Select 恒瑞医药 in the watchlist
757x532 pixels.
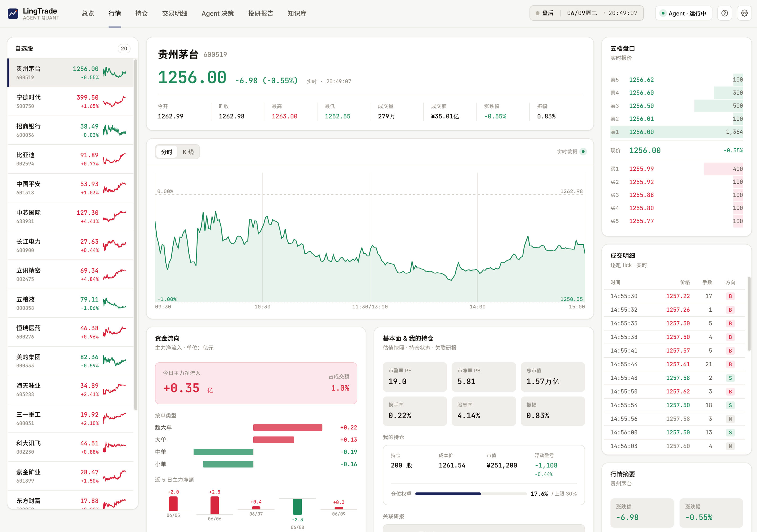coord(71,332)
